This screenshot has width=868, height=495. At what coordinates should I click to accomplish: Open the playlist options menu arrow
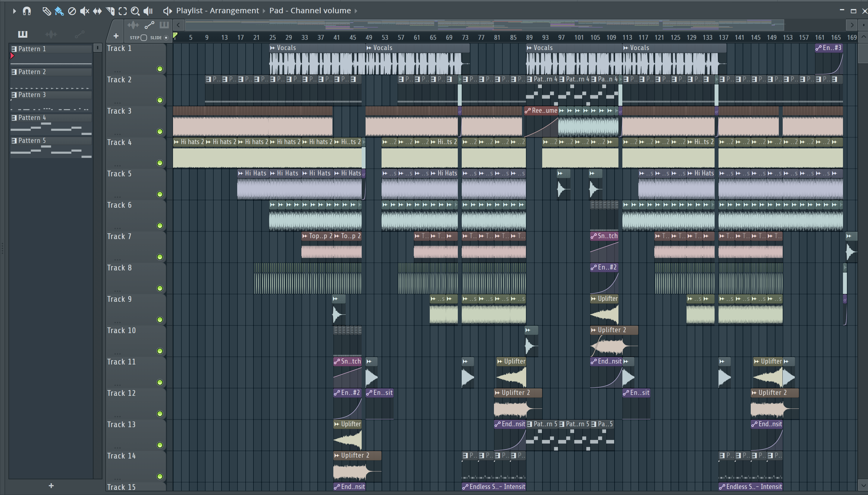pyautogui.click(x=14, y=11)
